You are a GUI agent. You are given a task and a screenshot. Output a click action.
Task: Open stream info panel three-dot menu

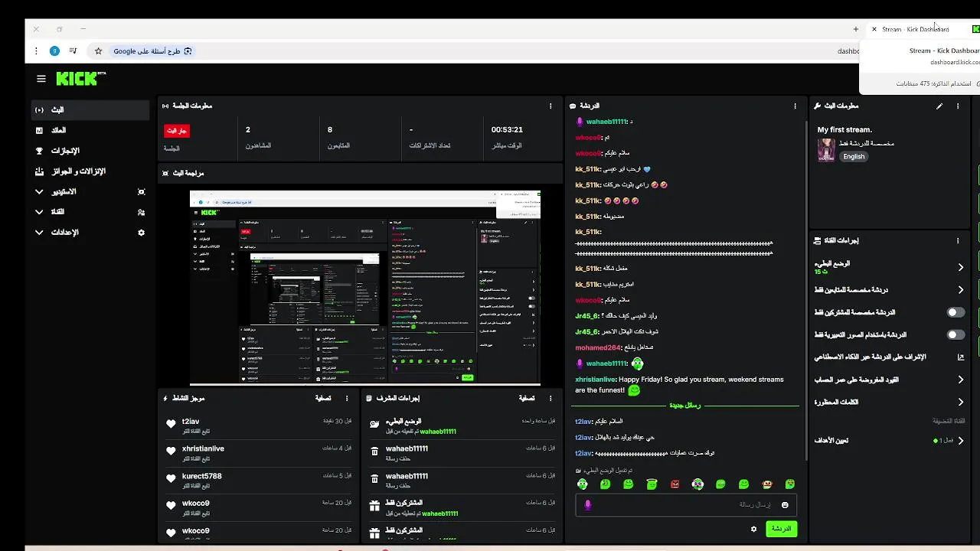pyautogui.click(x=958, y=106)
